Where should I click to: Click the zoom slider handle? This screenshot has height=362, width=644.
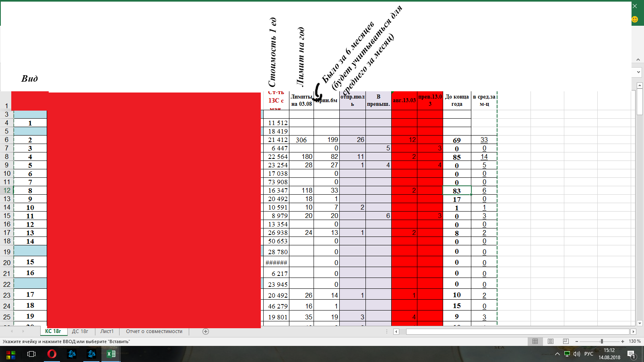point(602,341)
